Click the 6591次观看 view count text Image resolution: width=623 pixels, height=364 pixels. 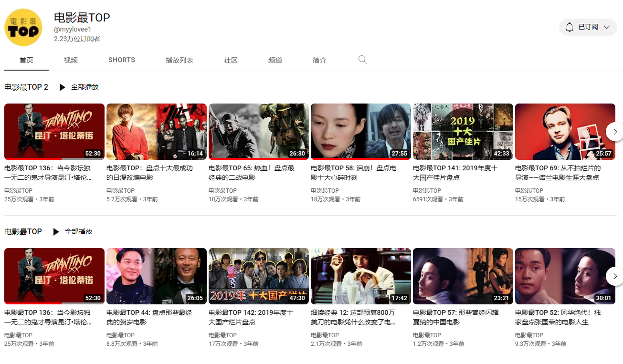click(x=428, y=199)
